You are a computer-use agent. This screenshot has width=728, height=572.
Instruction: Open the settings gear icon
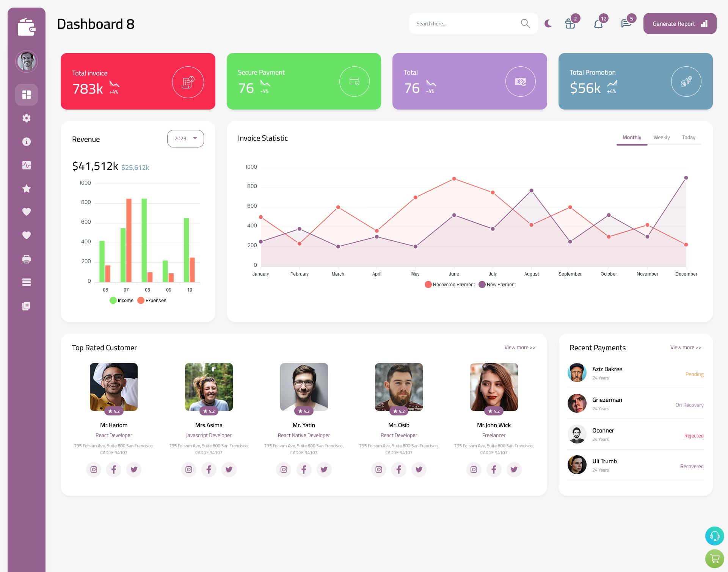click(x=26, y=118)
